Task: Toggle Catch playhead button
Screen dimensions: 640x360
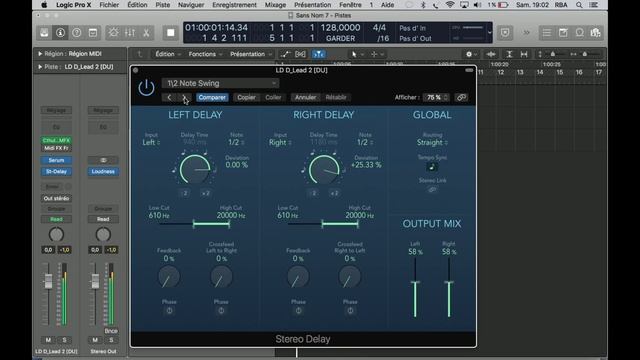Action: (318, 54)
